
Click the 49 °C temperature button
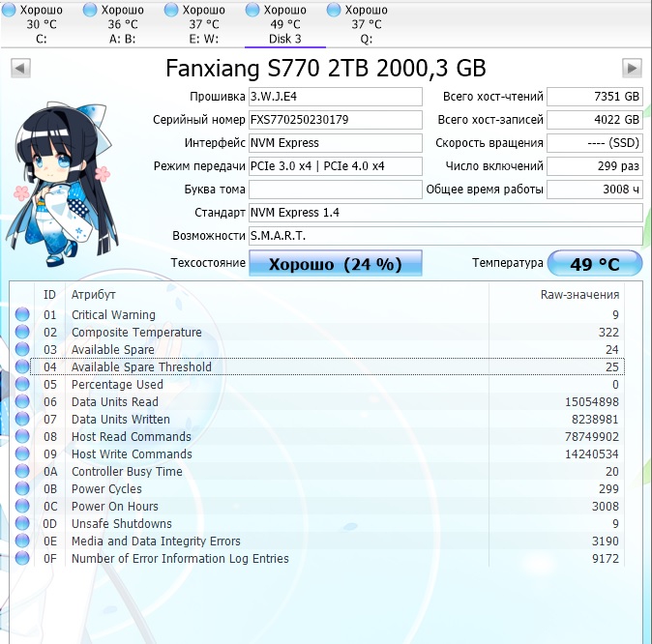click(595, 263)
